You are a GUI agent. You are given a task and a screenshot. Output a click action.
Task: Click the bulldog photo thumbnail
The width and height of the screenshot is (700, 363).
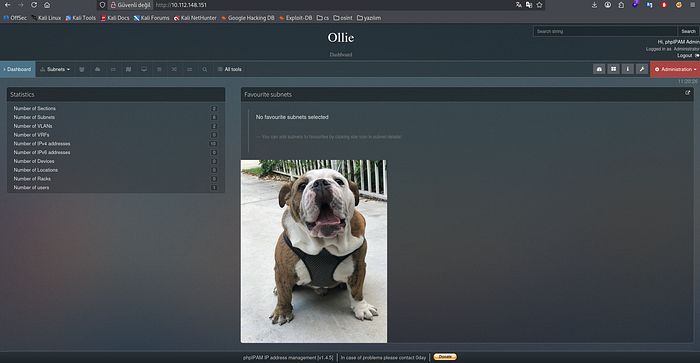pyautogui.click(x=314, y=251)
